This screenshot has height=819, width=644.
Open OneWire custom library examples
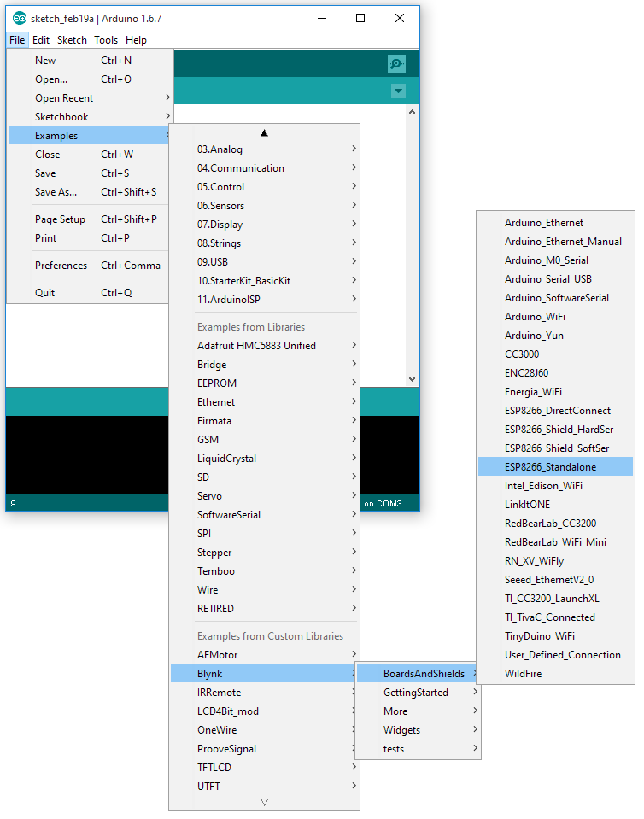coord(263,730)
